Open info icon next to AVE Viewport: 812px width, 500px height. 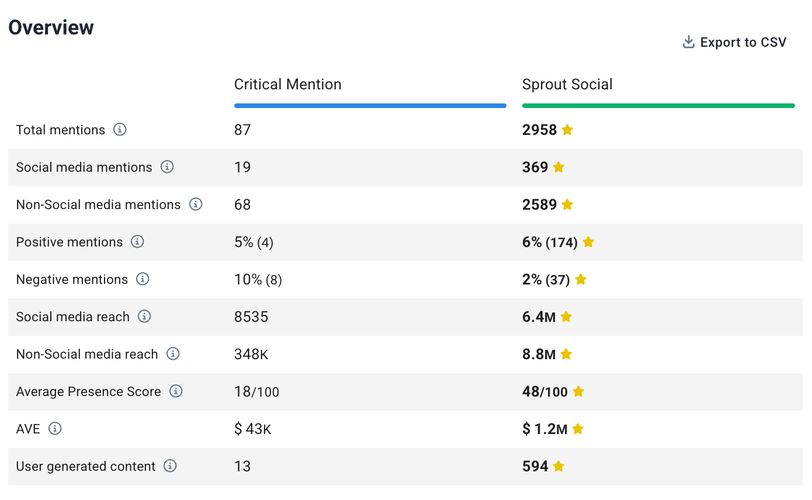tap(55, 429)
